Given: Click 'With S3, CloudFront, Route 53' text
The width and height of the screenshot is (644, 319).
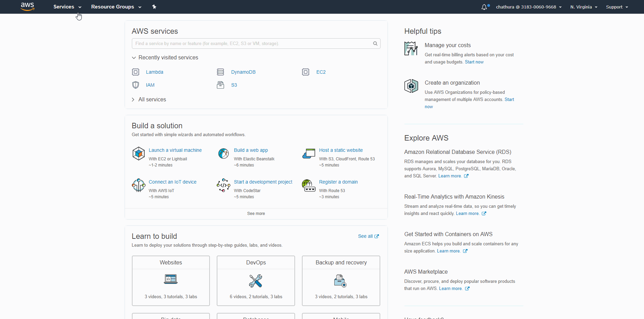Looking at the screenshot, I should pyautogui.click(x=347, y=159).
